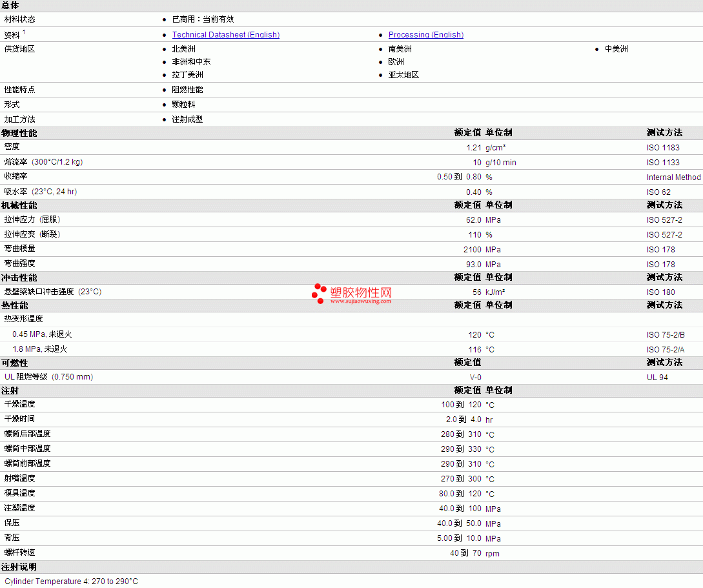Click ISO 1133 test method

coord(662,163)
